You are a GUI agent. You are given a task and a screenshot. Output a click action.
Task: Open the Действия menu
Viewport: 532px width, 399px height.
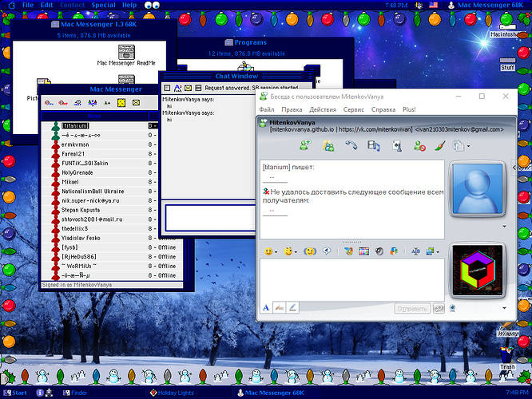click(x=323, y=109)
